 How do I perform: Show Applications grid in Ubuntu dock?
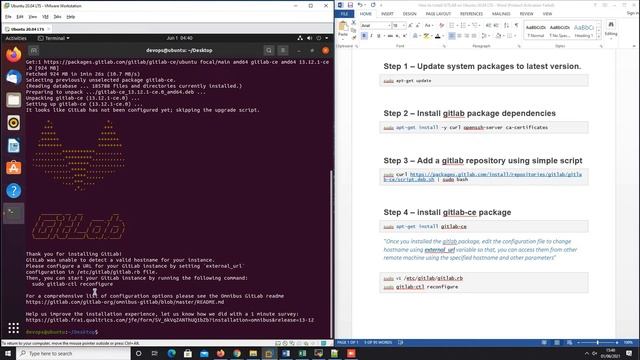tap(13, 328)
